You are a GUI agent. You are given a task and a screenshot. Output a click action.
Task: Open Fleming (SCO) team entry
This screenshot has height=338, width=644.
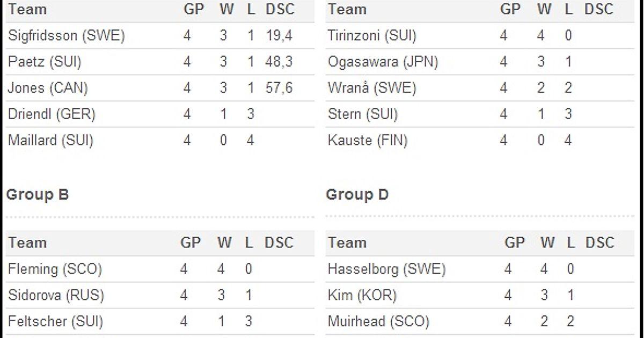coord(55,269)
